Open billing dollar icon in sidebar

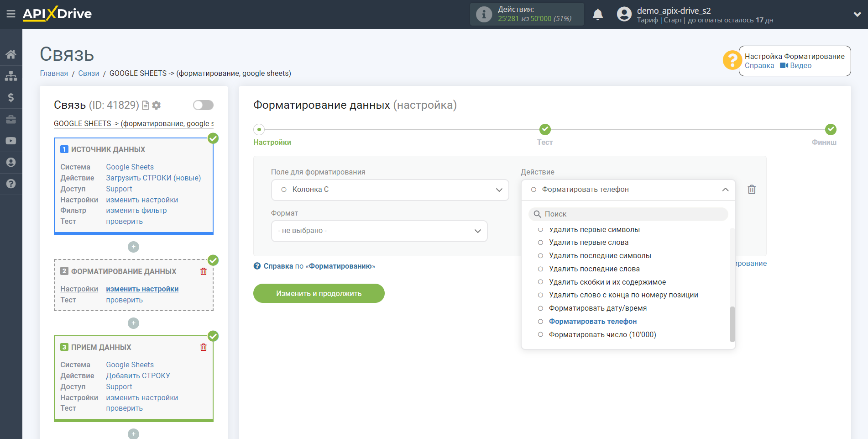(11, 97)
